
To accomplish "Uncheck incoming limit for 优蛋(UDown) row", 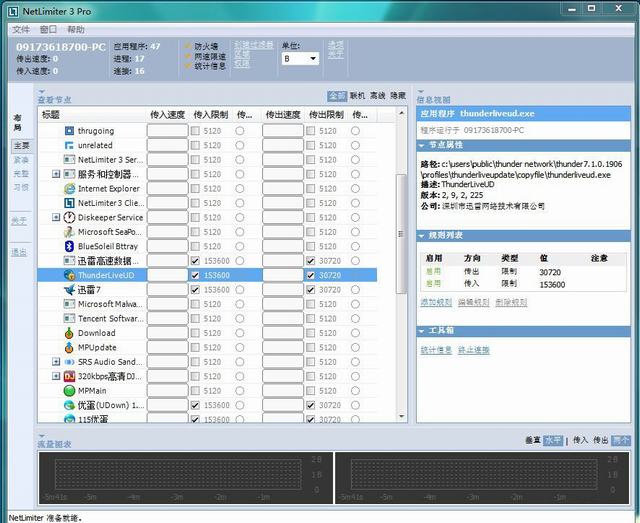I will click(195, 405).
